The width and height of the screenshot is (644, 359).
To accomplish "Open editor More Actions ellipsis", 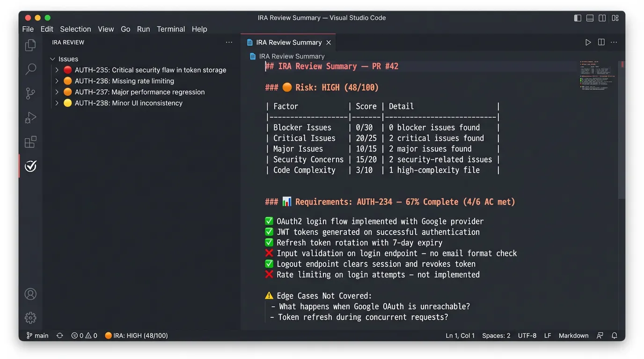I will (614, 42).
